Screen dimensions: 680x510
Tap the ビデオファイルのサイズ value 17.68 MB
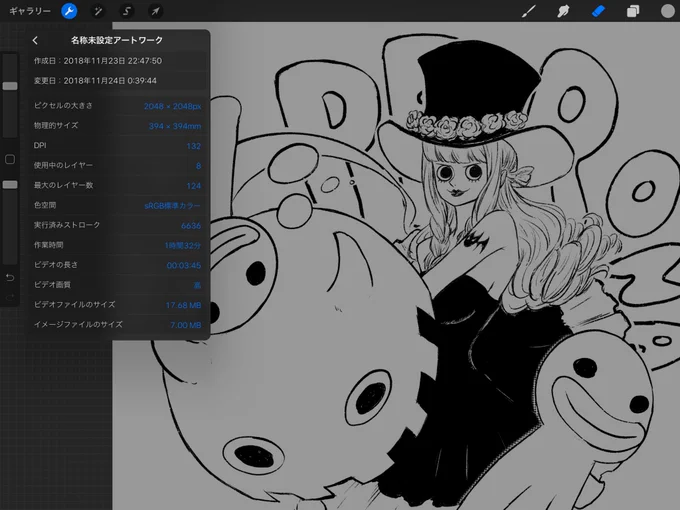183,305
